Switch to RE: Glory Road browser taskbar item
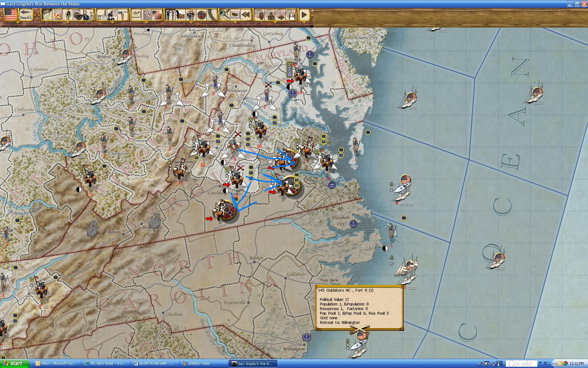588x368 pixels. [106, 363]
